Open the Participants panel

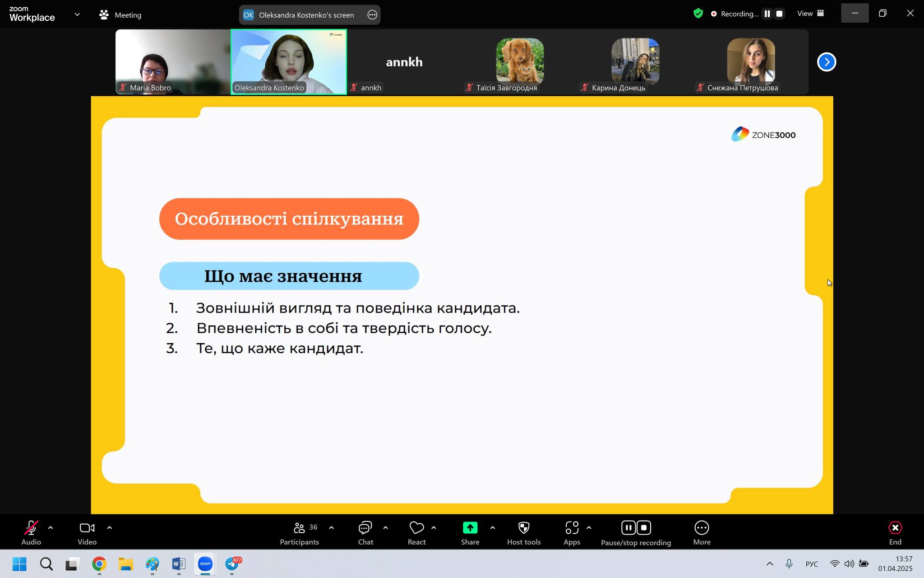point(299,528)
